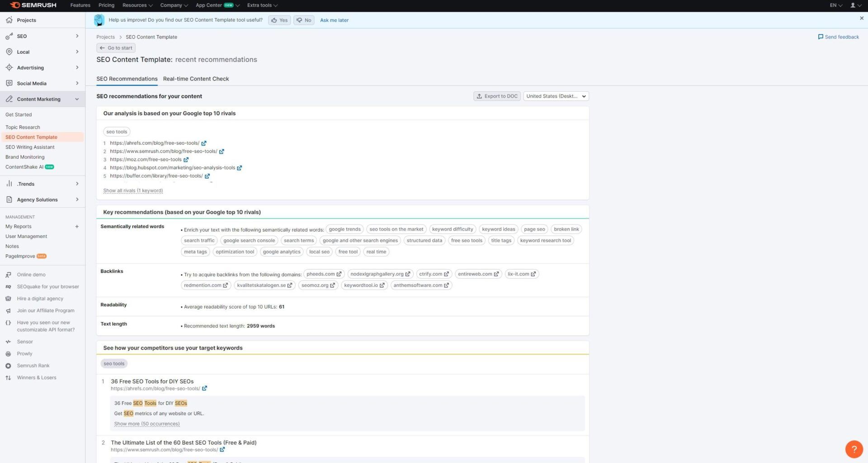Click the SEOquake browser icon
868x463 pixels.
tap(8, 287)
